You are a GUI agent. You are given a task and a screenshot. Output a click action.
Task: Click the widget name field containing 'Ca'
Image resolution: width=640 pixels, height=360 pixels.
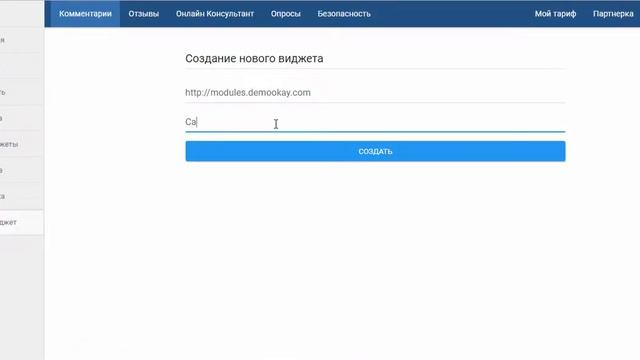pyautogui.click(x=375, y=122)
